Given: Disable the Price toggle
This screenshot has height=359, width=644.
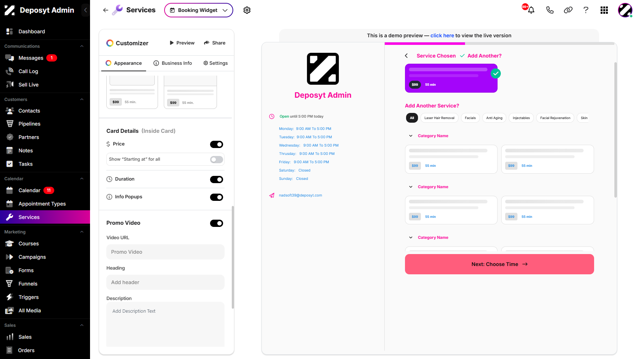Looking at the screenshot, I should [x=217, y=144].
